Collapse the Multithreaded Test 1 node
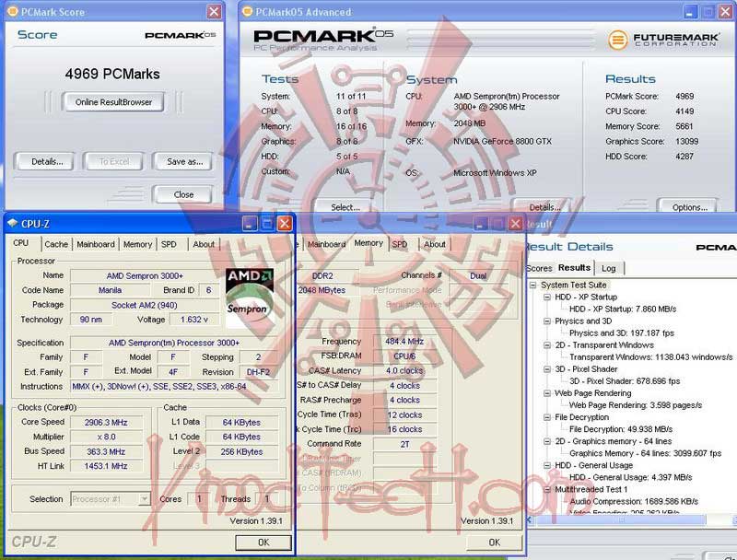The image size is (737, 560). click(x=547, y=489)
